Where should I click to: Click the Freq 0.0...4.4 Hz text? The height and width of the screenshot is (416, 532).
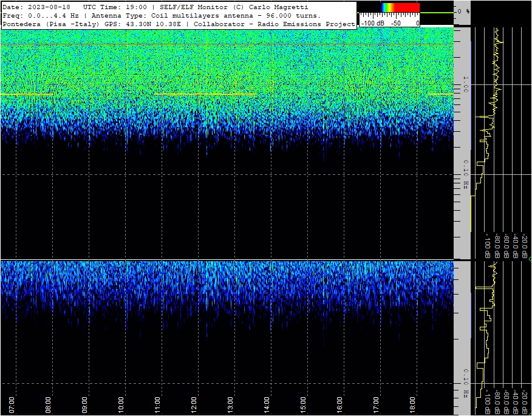point(41,16)
